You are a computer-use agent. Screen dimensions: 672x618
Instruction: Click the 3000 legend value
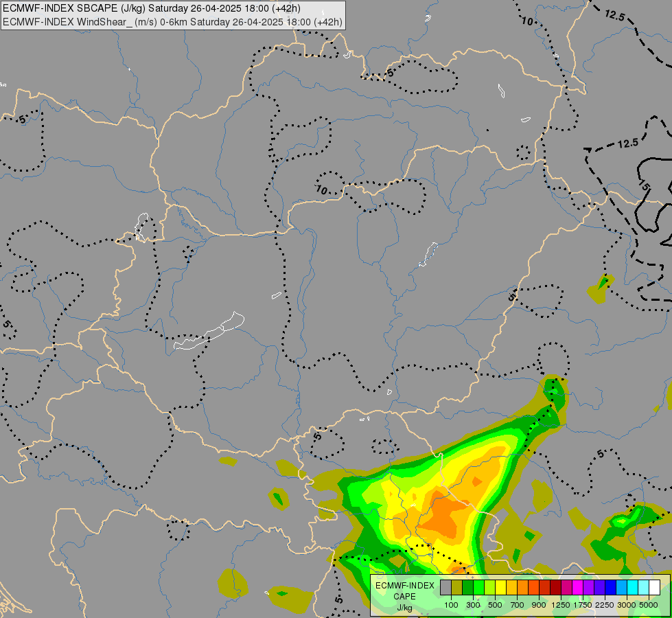coord(627,605)
